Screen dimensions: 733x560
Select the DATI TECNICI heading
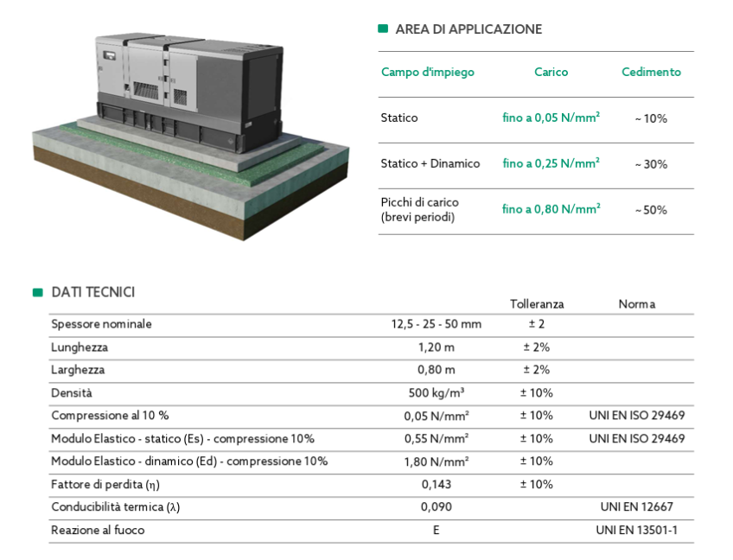pos(92,292)
